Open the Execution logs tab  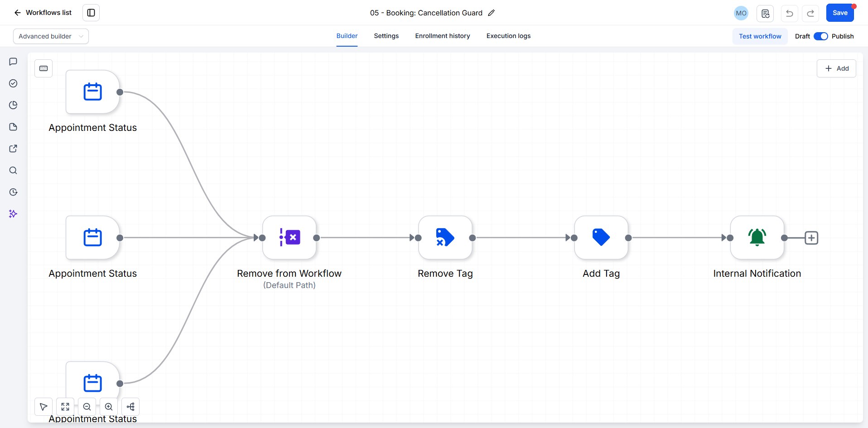coord(508,36)
